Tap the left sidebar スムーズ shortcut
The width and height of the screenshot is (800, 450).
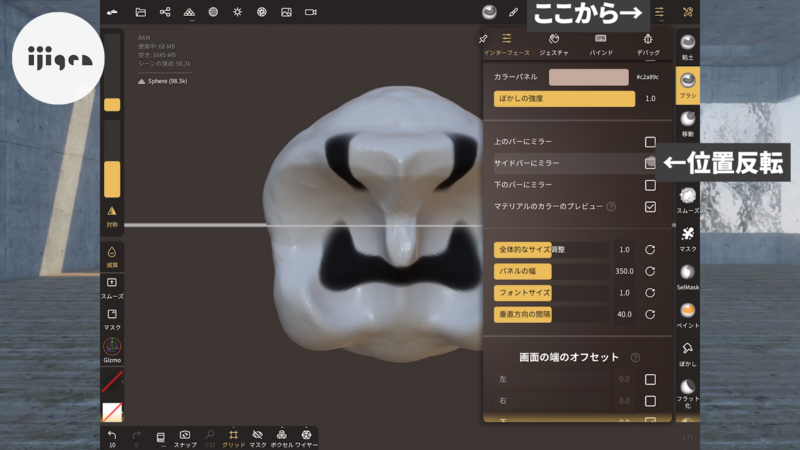tap(112, 288)
